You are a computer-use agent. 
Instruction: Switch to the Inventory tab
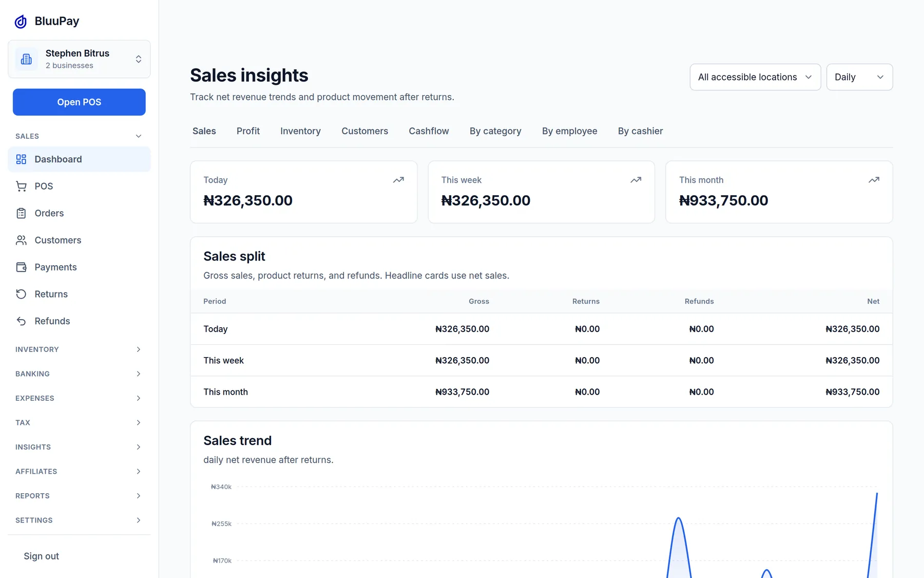pyautogui.click(x=300, y=131)
